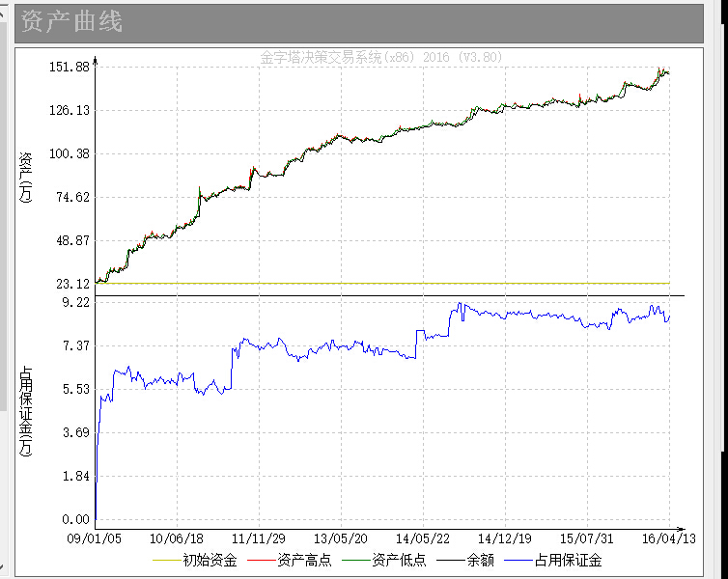Click the 74.62 asset axis value

[x=72, y=197]
